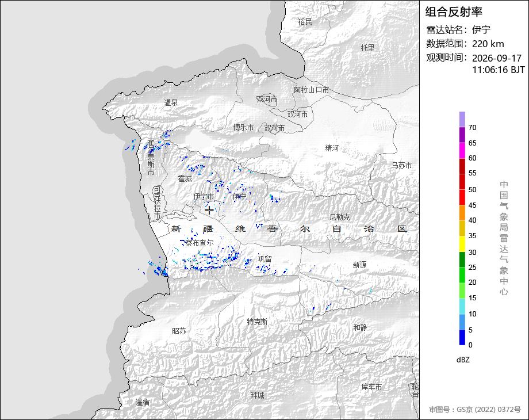Click the cyan 10 dBZ color band

[462, 306]
